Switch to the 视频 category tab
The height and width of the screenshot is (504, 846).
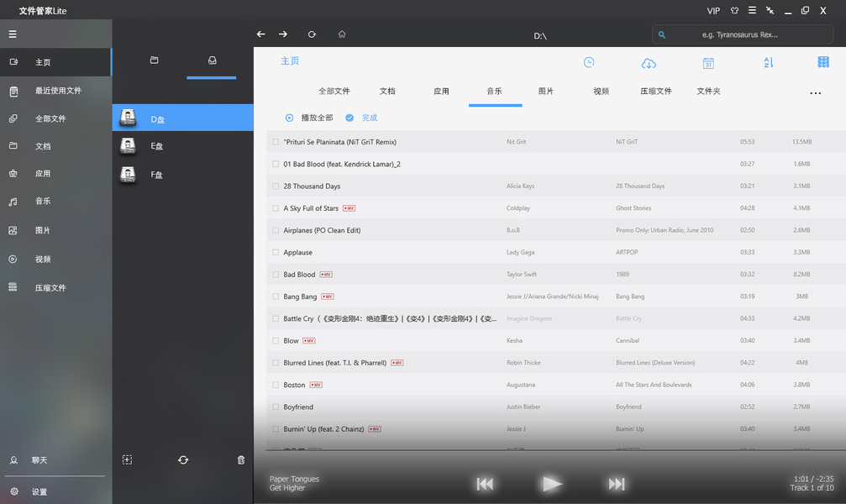[601, 92]
